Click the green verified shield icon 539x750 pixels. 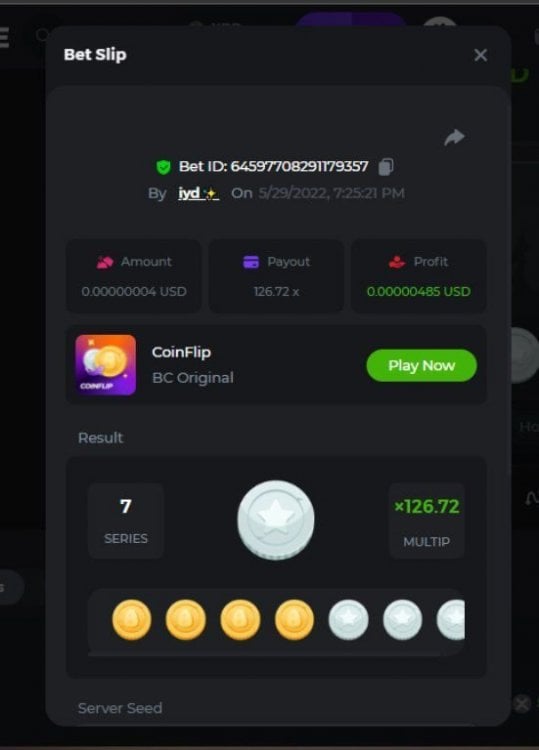point(164,167)
